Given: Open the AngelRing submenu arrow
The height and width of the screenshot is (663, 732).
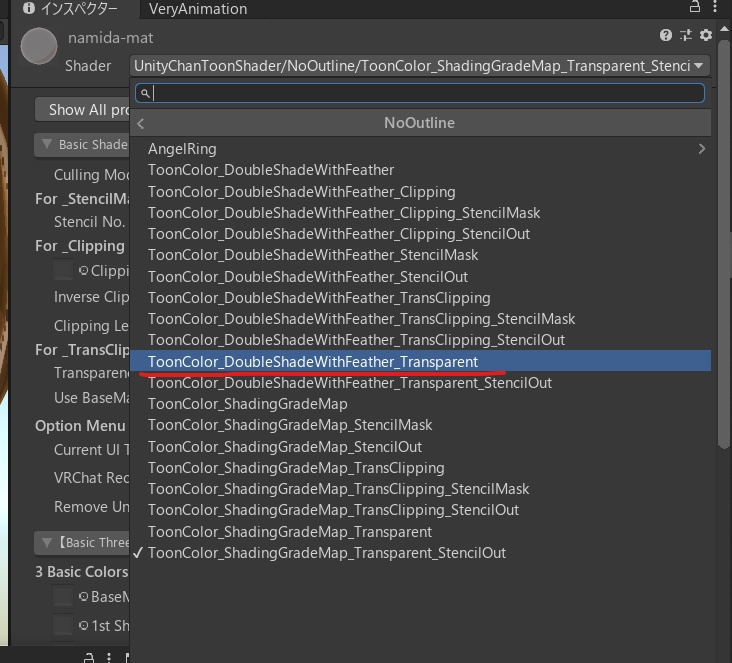Looking at the screenshot, I should pos(702,149).
